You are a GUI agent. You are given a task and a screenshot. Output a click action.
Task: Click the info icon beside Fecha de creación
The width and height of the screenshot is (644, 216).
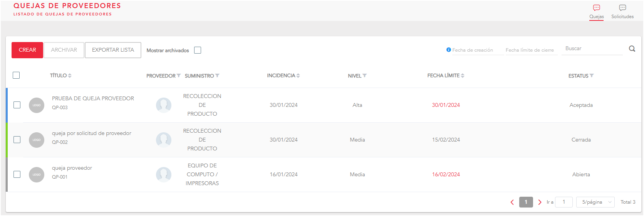click(448, 50)
